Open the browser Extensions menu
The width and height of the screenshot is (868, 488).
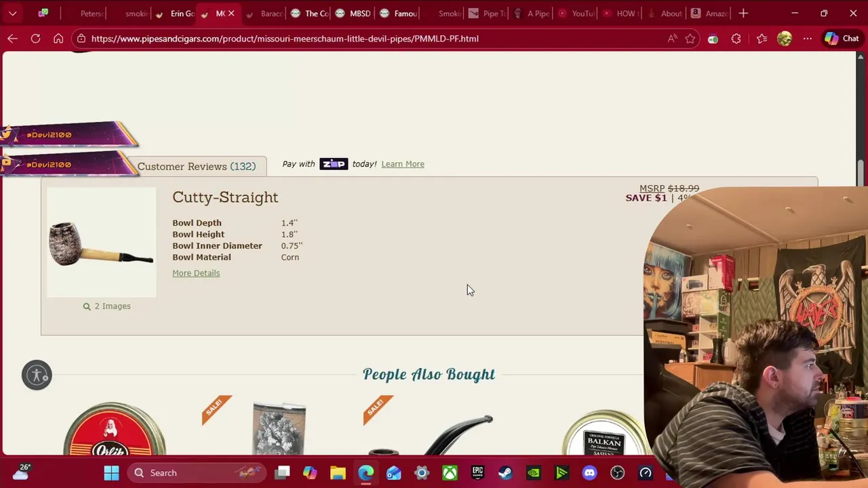click(x=736, y=39)
